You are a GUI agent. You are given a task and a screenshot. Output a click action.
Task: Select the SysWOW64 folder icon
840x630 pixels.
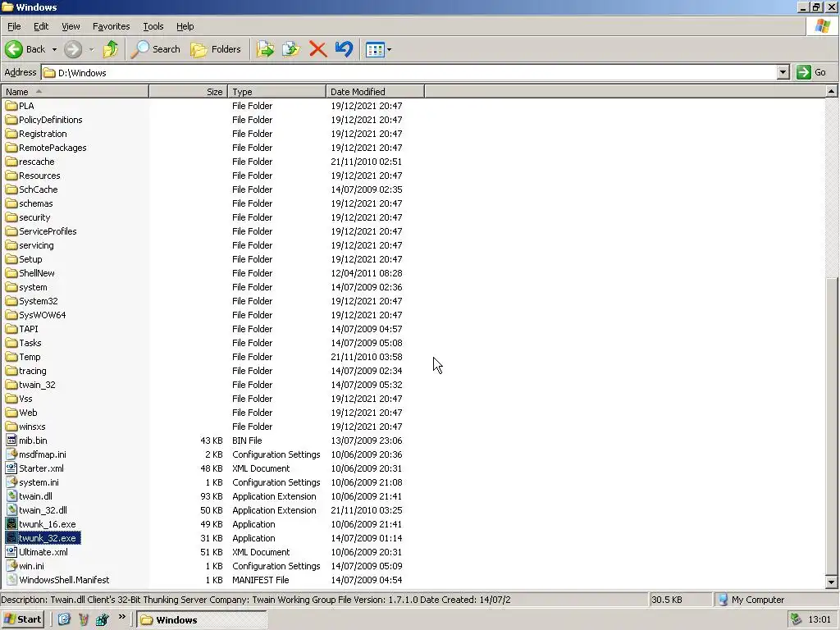tap(11, 314)
